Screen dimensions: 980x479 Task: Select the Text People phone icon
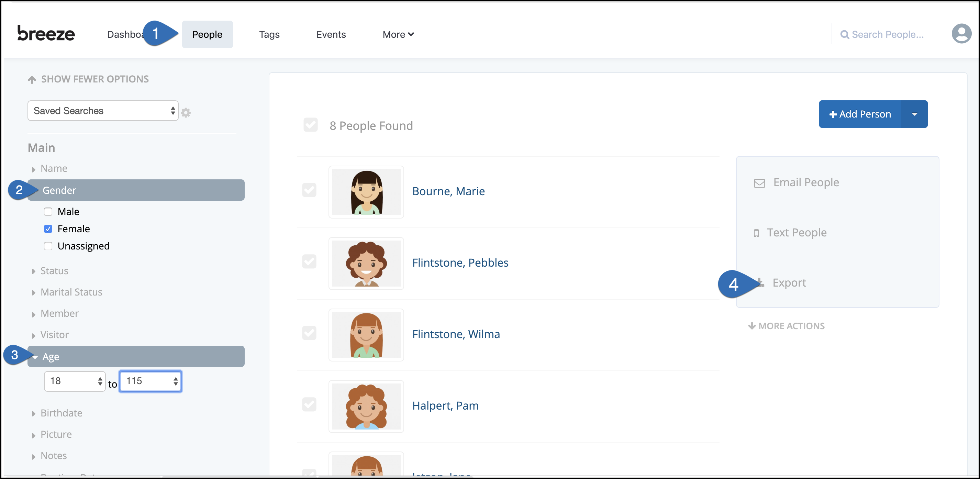pos(757,233)
